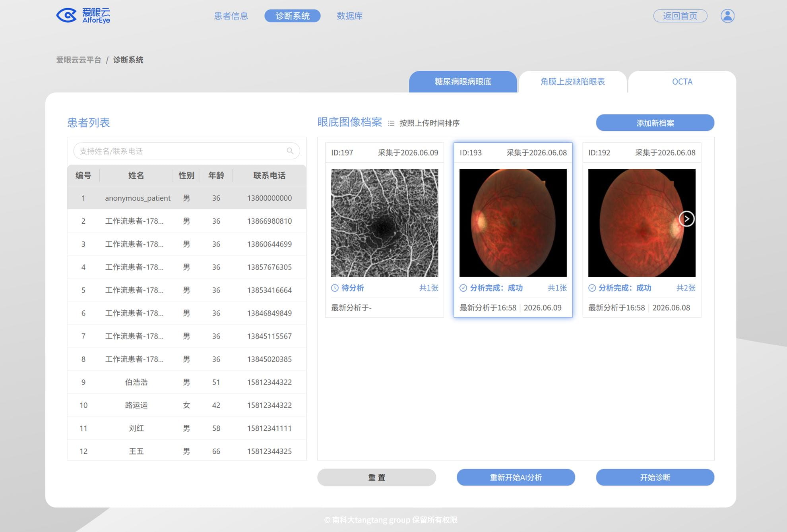Click the 添加新档案 button
This screenshot has width=787, height=532.
pyautogui.click(x=655, y=123)
